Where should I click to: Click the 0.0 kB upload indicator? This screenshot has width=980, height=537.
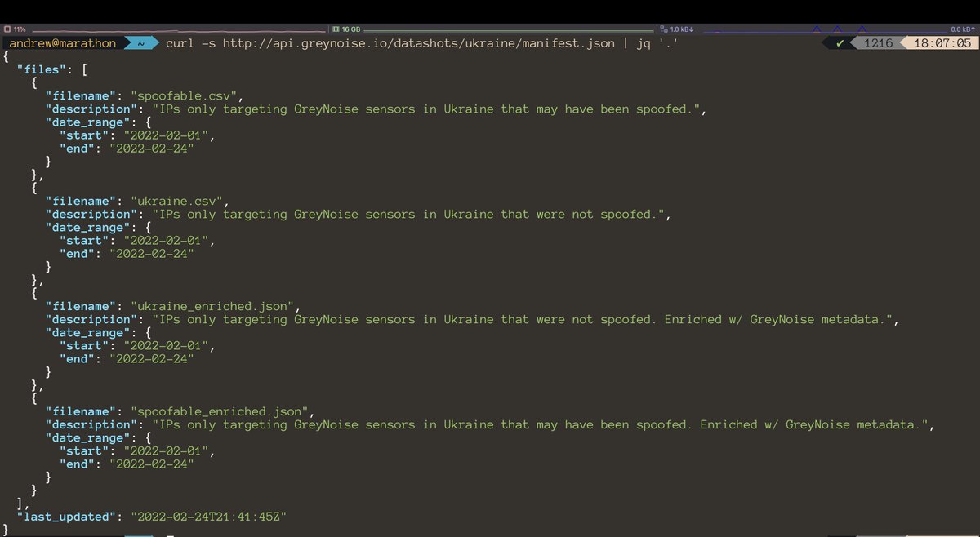[x=963, y=29]
